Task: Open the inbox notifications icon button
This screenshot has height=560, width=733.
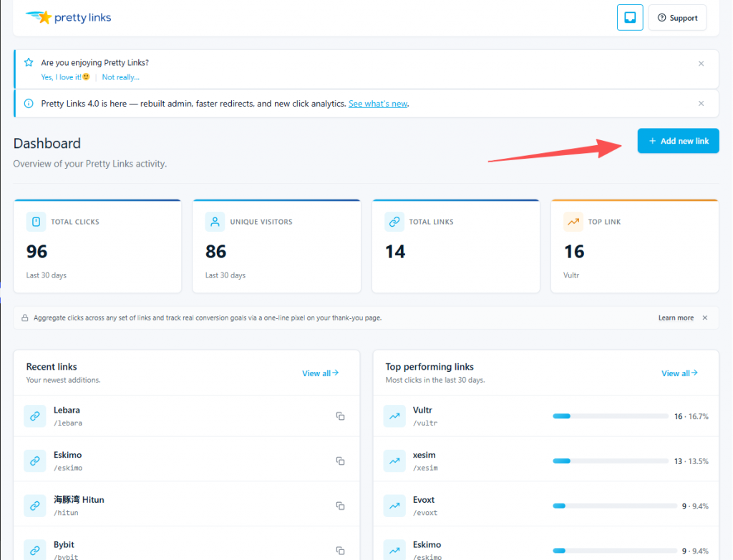Action: click(630, 18)
